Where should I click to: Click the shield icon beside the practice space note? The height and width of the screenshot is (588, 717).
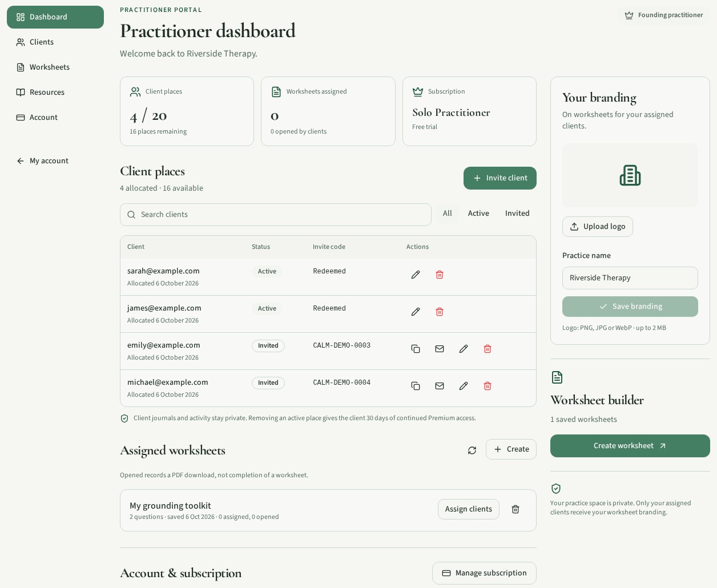click(x=556, y=489)
